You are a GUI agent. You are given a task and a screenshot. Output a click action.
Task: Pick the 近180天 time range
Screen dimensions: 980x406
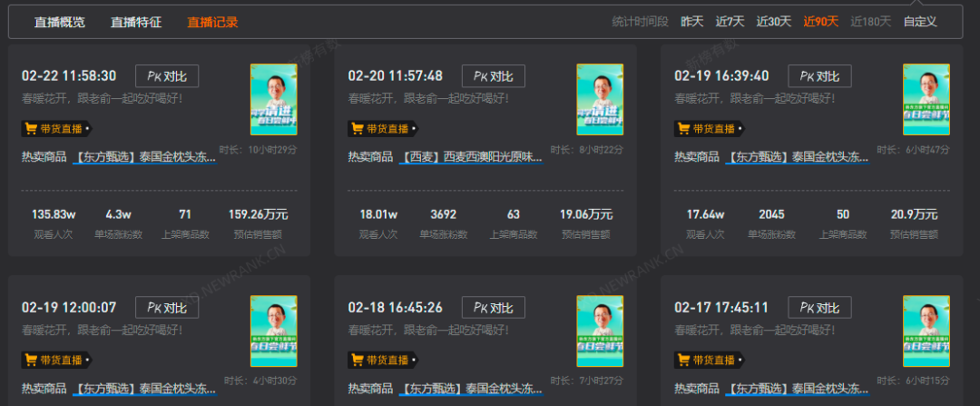coord(870,22)
